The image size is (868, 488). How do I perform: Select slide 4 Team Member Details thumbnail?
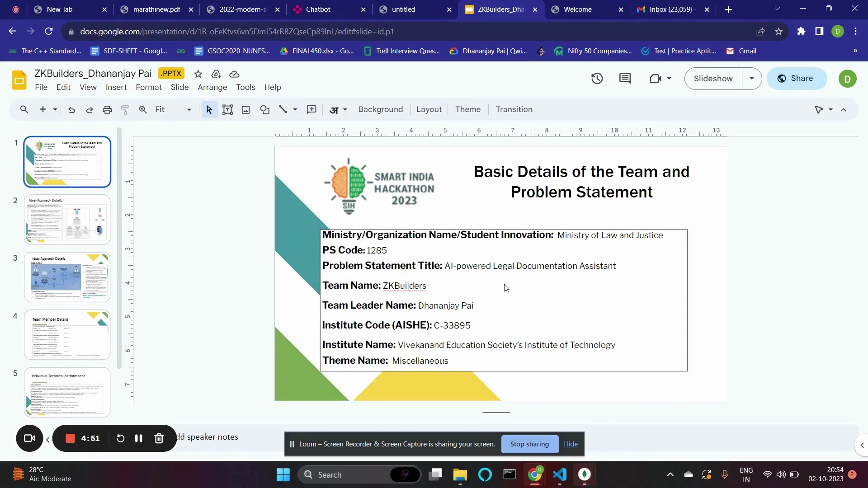coord(67,335)
